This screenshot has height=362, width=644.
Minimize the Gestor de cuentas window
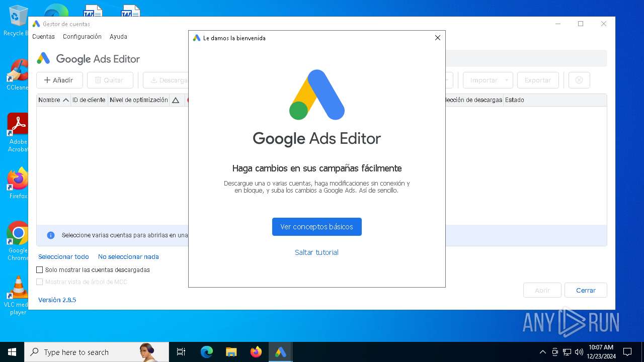[558, 24]
